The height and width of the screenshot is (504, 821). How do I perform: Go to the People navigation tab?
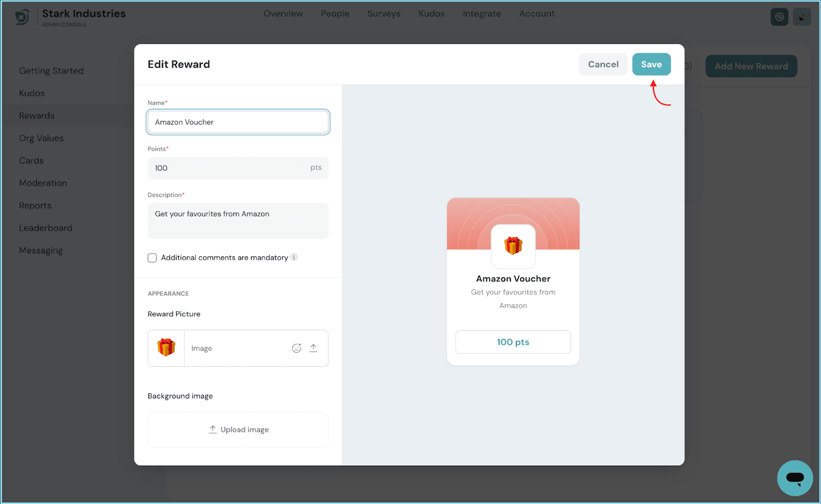pyautogui.click(x=335, y=14)
